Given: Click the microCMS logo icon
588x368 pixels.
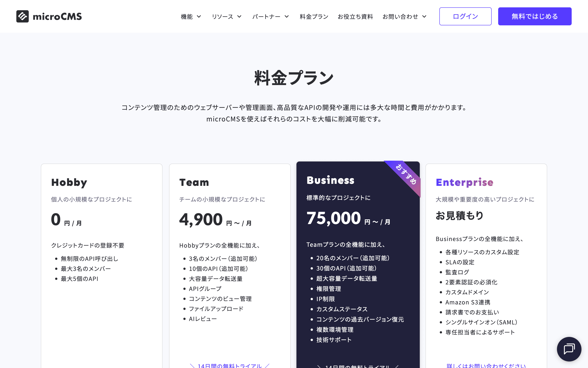Looking at the screenshot, I should coord(22,16).
